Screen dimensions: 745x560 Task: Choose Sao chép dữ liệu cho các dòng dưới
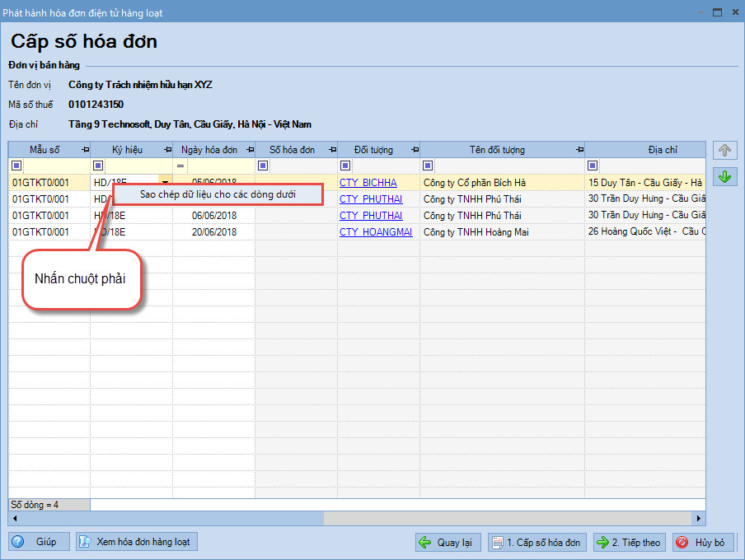pyautogui.click(x=218, y=194)
